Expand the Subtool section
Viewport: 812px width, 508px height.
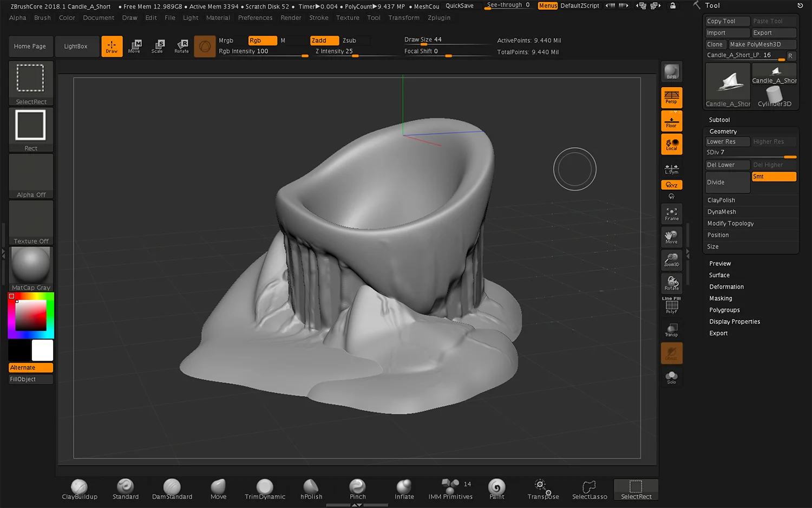[x=719, y=120]
